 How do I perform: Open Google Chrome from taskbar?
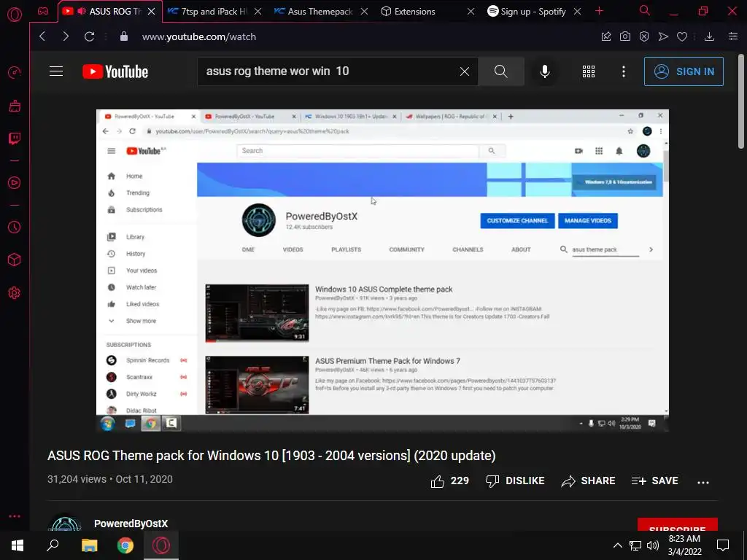coord(125,545)
